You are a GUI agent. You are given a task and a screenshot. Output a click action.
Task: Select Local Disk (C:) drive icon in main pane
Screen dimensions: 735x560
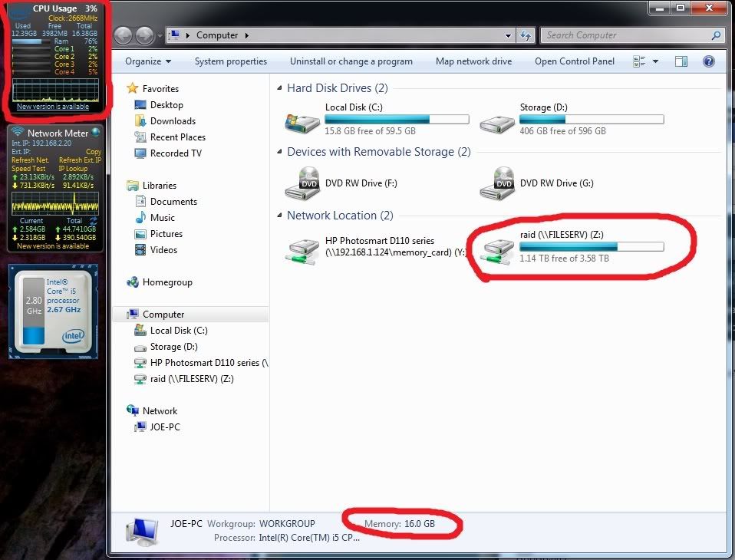click(302, 123)
